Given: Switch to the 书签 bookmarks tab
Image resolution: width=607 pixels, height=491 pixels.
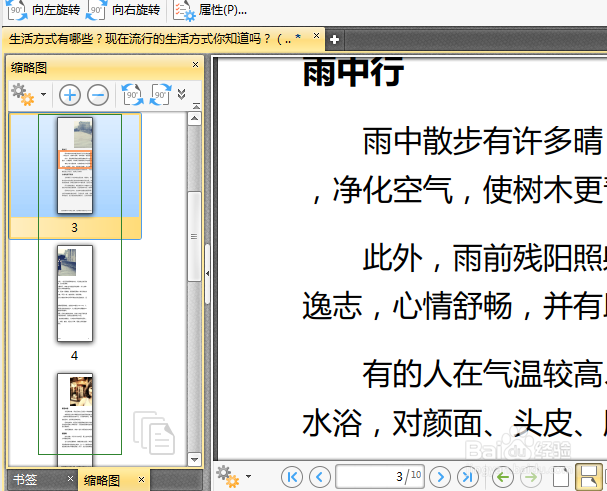Looking at the screenshot, I should [25, 480].
